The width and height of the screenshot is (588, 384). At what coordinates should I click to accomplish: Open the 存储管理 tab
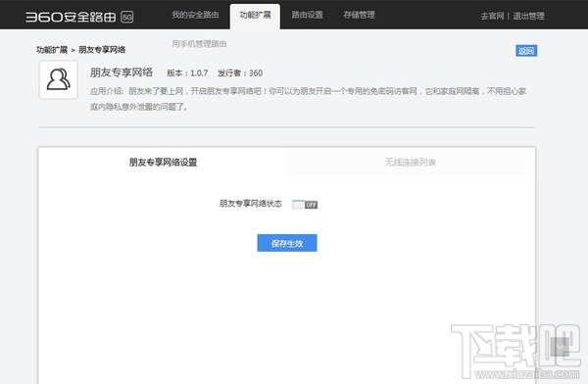click(x=360, y=15)
